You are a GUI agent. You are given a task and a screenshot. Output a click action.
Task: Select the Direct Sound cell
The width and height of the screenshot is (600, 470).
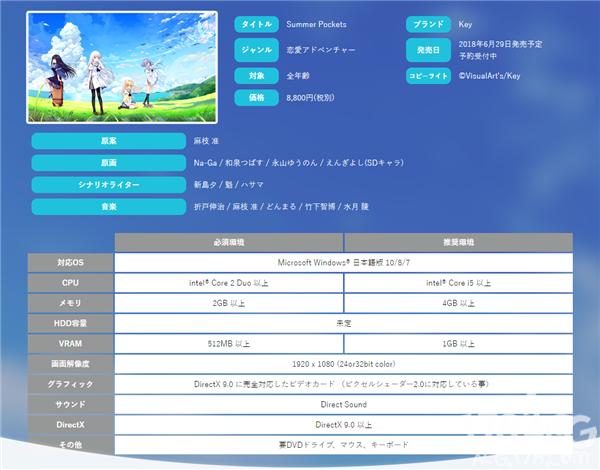(x=344, y=405)
